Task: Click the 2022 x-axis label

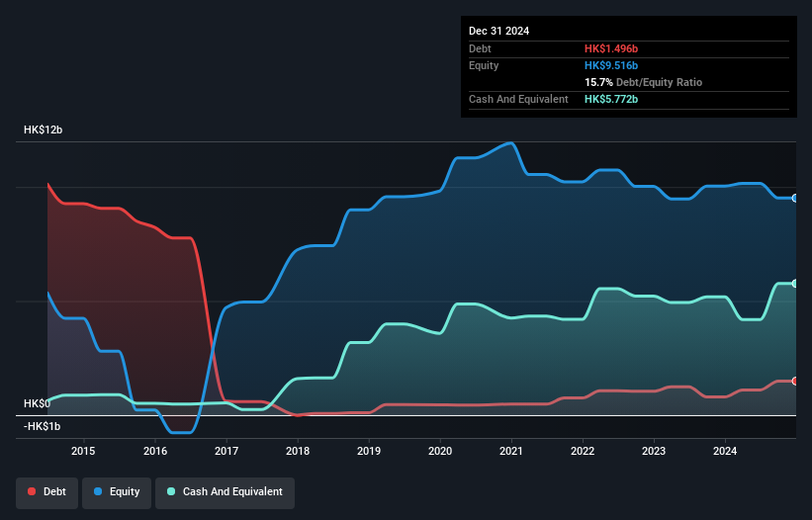Action: (583, 451)
